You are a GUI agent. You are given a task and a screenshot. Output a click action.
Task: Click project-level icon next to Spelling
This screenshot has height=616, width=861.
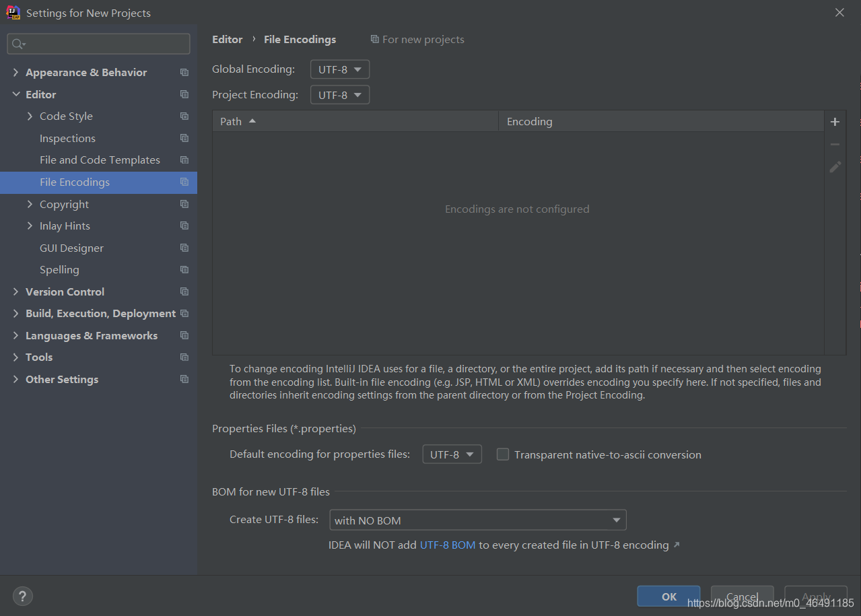[184, 270]
